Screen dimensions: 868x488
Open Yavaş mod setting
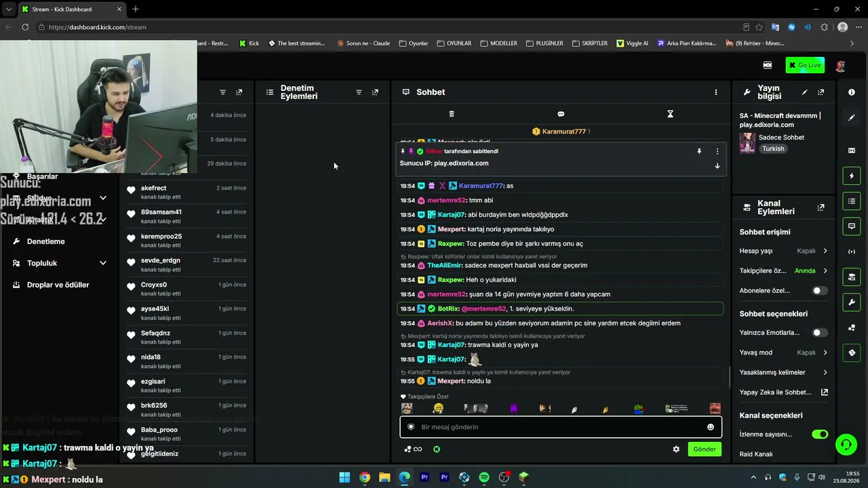tap(784, 353)
